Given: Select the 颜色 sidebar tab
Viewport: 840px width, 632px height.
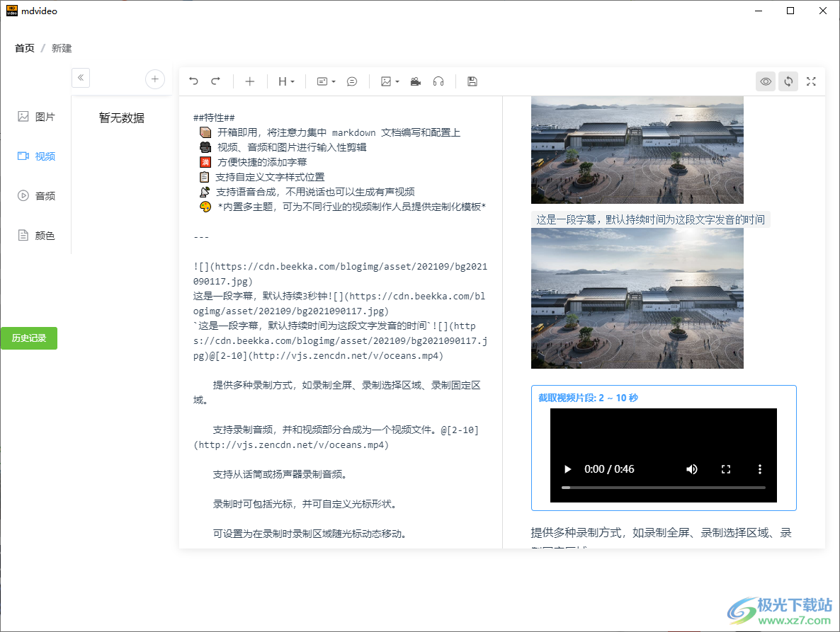Looking at the screenshot, I should pyautogui.click(x=36, y=235).
